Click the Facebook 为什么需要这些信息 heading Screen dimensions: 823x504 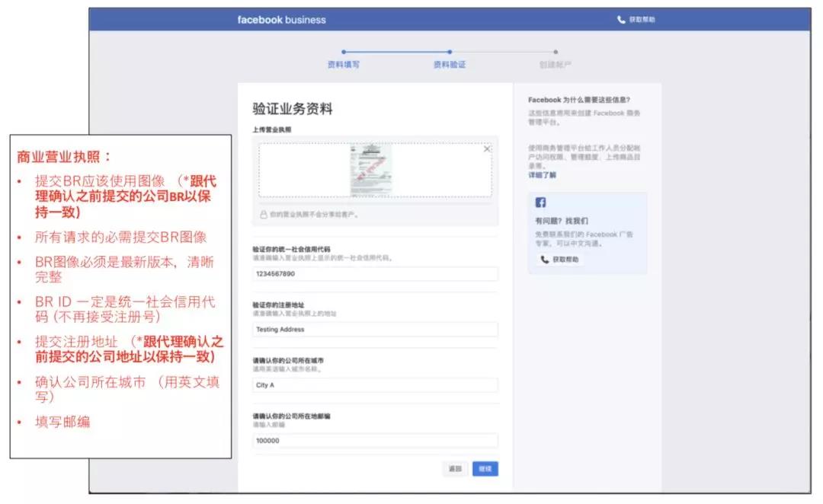579,100
